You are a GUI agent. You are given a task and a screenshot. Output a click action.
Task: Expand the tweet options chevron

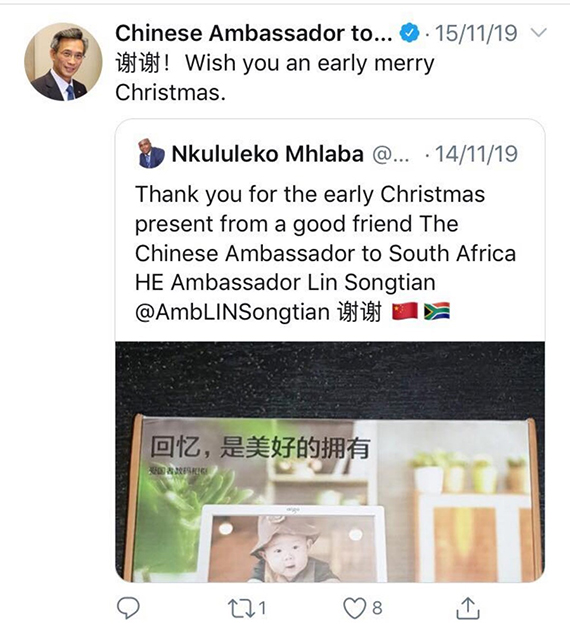[x=539, y=32]
